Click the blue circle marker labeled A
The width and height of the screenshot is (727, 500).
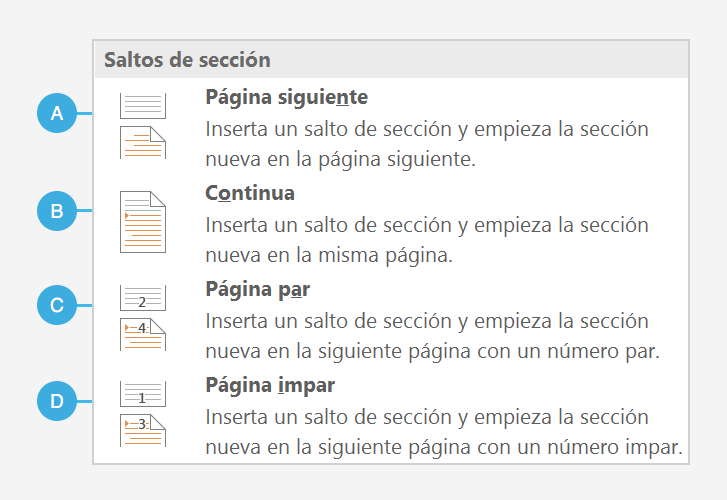(x=57, y=113)
